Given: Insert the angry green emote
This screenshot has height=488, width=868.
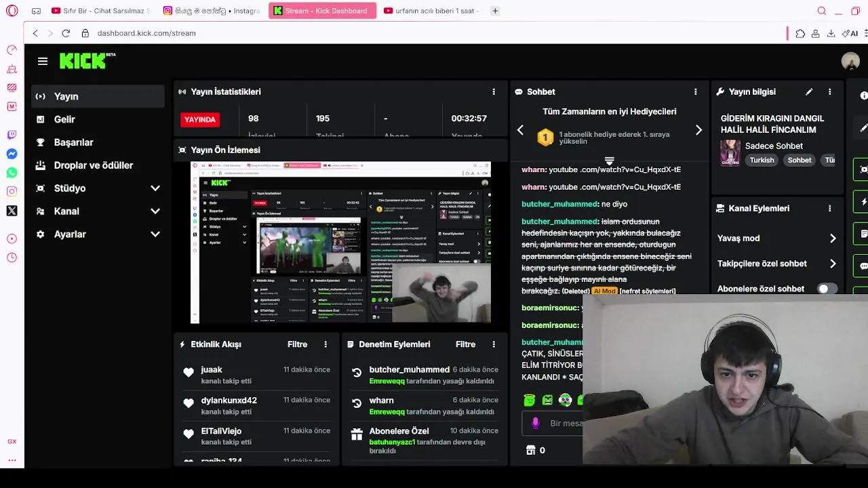Looking at the screenshot, I should coord(547,400).
